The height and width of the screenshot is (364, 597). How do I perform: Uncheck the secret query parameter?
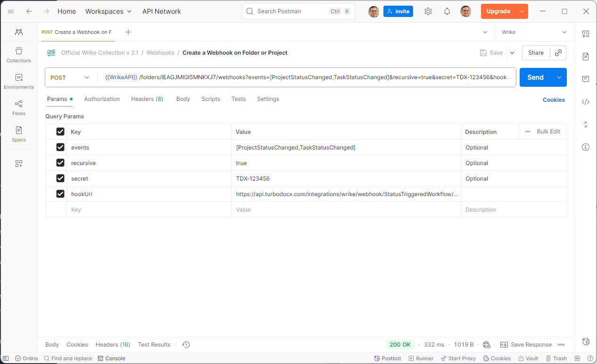pyautogui.click(x=60, y=178)
